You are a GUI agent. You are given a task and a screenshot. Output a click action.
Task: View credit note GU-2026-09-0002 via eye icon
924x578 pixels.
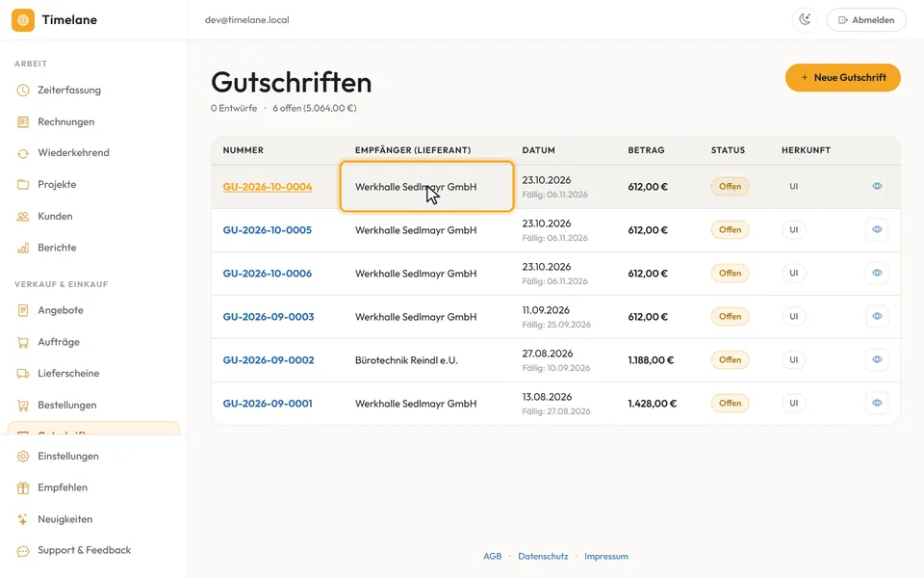coord(877,359)
